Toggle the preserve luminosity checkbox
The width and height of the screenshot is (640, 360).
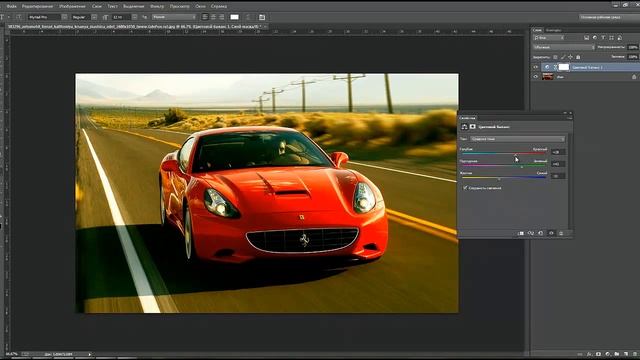pos(465,188)
